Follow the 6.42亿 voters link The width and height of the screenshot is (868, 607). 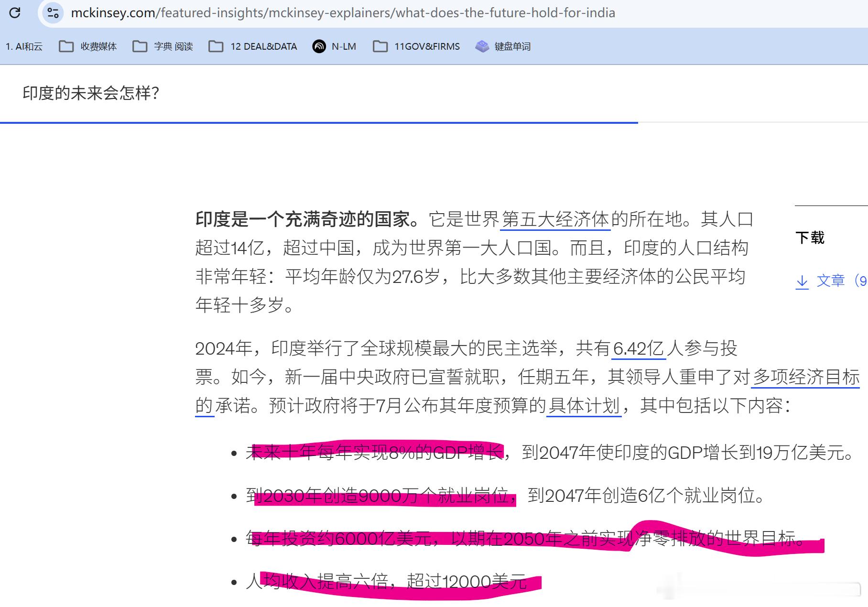click(x=639, y=348)
